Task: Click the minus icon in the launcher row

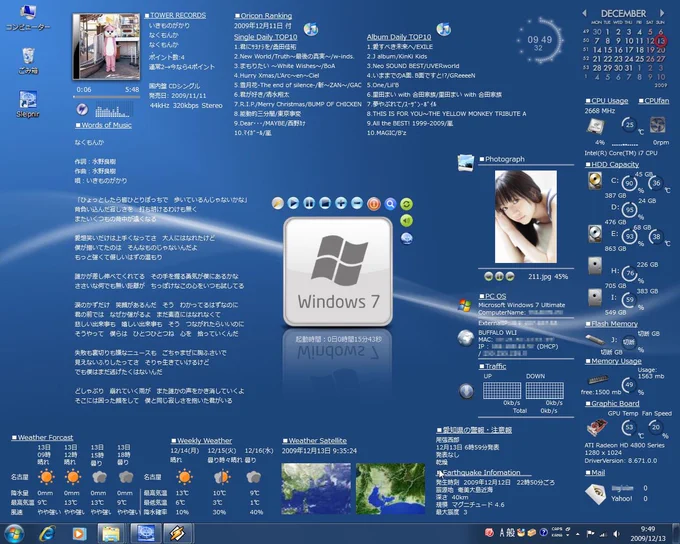Action: (x=357, y=203)
